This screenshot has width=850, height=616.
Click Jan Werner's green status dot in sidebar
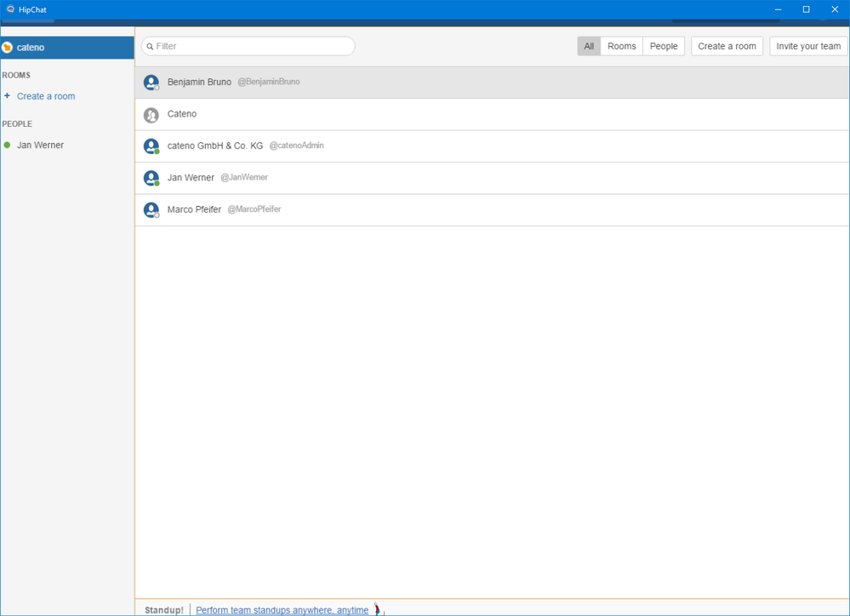pos(7,145)
